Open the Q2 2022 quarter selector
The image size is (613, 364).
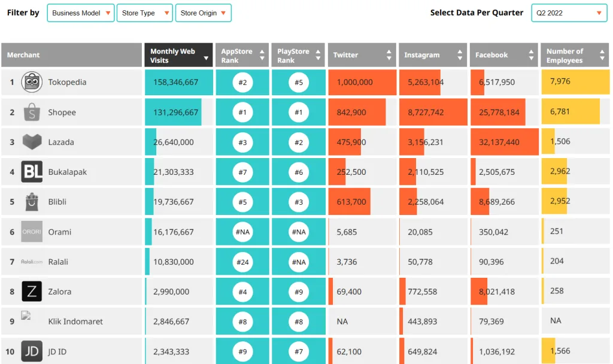click(569, 13)
